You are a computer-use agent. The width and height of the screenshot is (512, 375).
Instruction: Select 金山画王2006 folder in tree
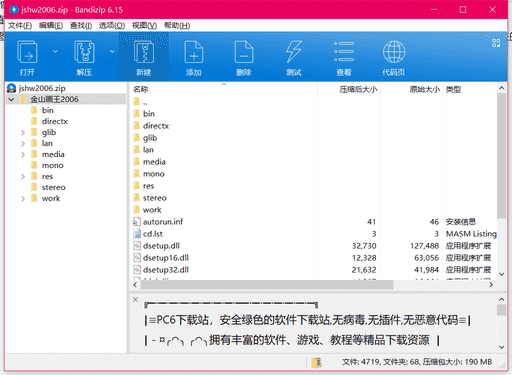[54, 99]
